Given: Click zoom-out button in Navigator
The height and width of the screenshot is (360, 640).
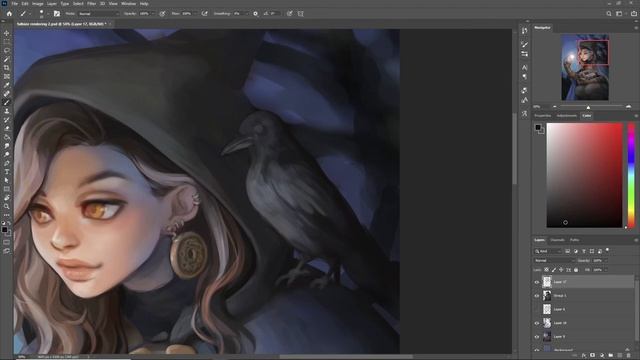Looking at the screenshot, I should [x=555, y=107].
